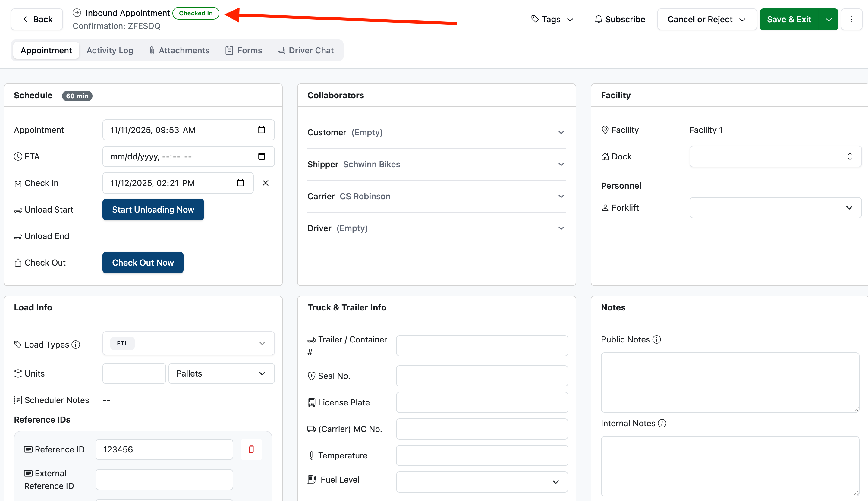Click into the Public Notes textarea
The width and height of the screenshot is (868, 501).
[x=730, y=382]
